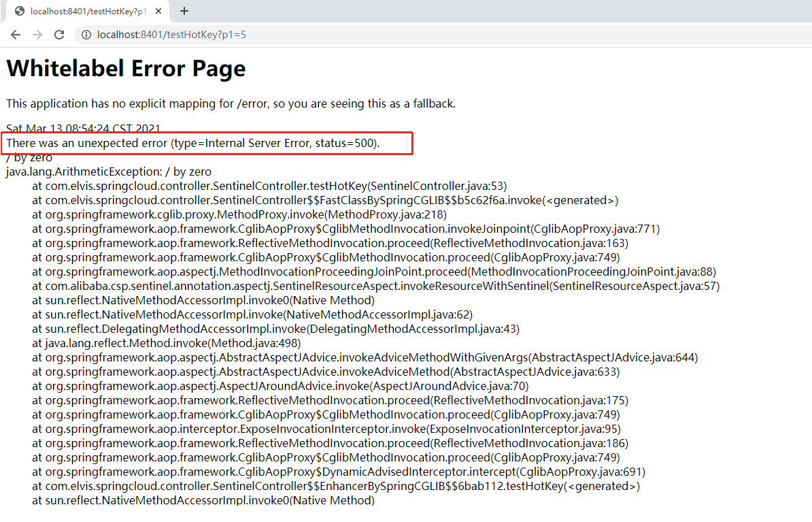
Task: Click the DelegatingMethodAccessorImpl.java:43 line
Action: pos(275,329)
